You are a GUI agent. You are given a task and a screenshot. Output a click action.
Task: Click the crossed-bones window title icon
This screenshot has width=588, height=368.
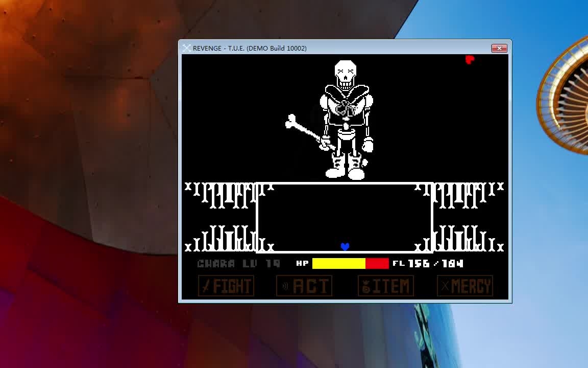tap(186, 48)
